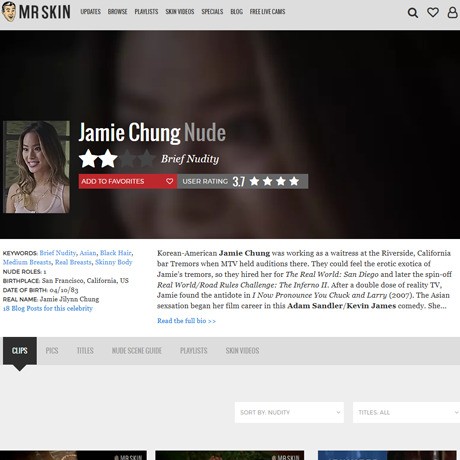Switch to the Titles tab
Screen dimensions: 460x460
point(85,351)
